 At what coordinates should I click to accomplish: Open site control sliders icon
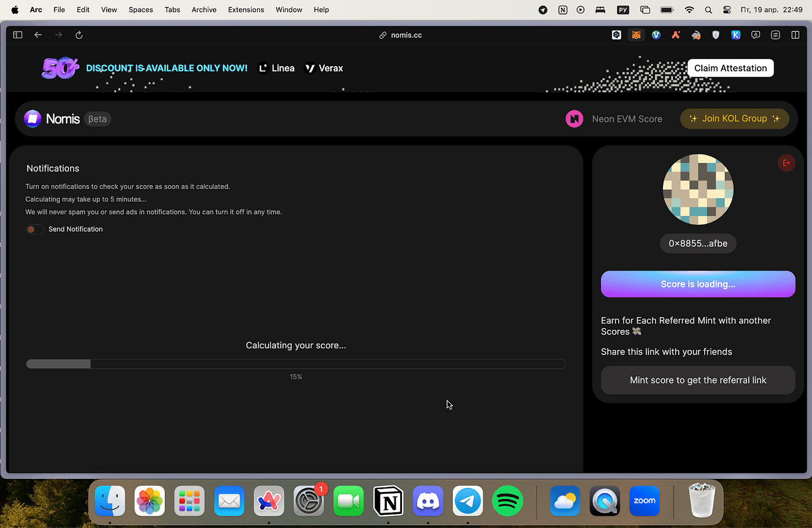775,35
